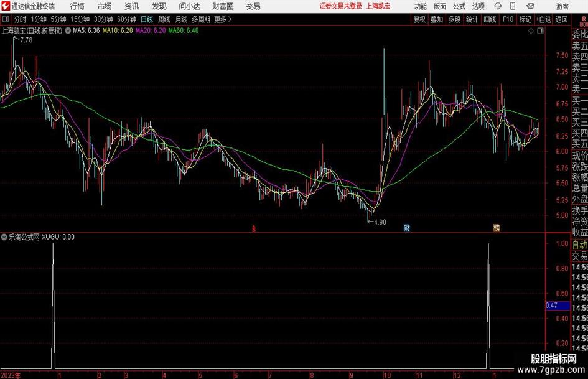Select the 日线 daily period
The image size is (588, 379).
[x=147, y=19]
